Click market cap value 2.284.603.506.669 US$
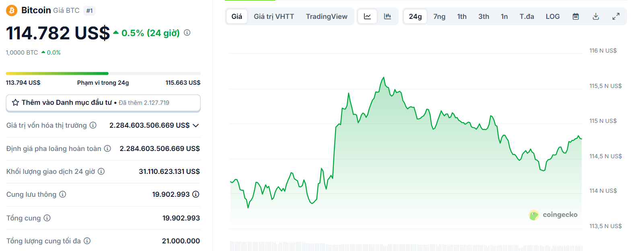 coord(149,125)
